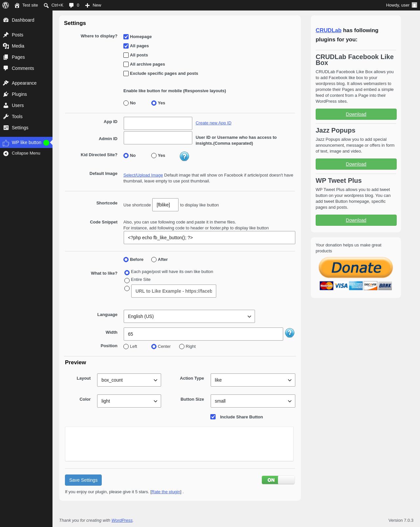Download the WP Tweet Plus plugin
Image resolution: width=420 pixels, height=527 pixels.
[x=356, y=220]
